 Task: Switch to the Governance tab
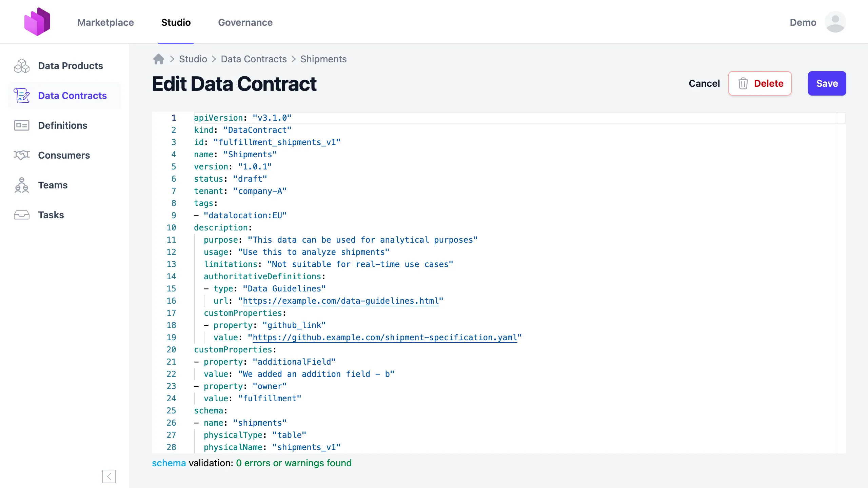click(x=245, y=22)
